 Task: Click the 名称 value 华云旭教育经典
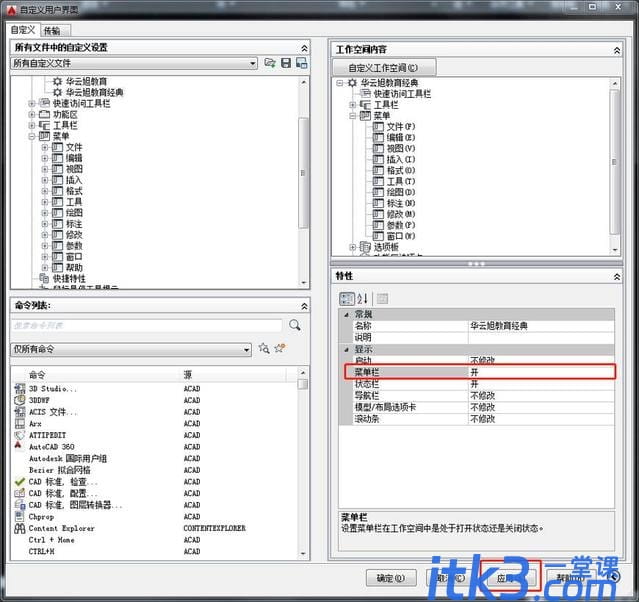(x=541, y=326)
